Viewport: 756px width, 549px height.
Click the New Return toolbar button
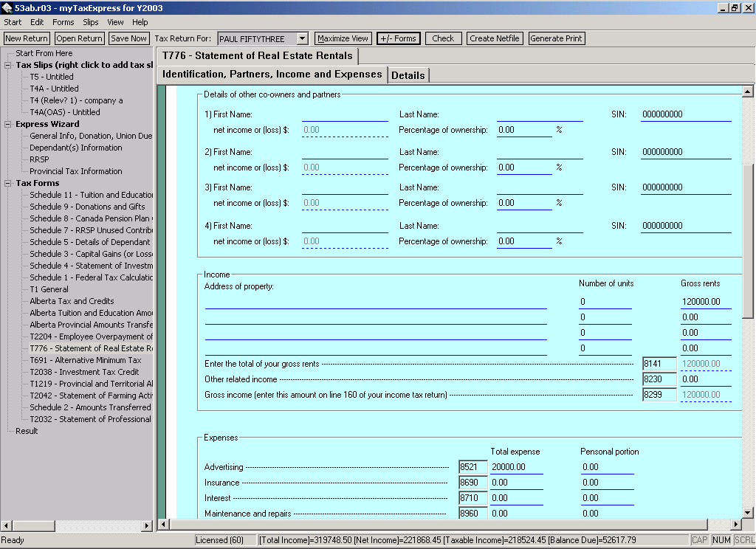[x=27, y=38]
